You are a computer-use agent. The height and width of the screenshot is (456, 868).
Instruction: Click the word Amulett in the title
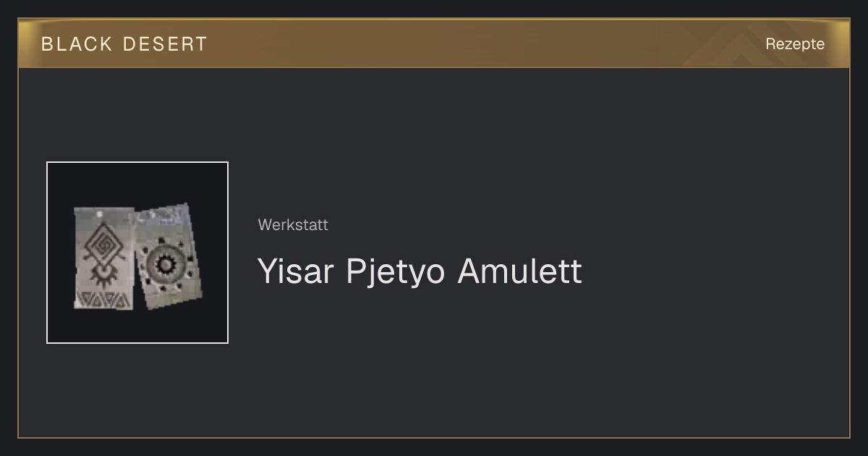tap(519, 271)
